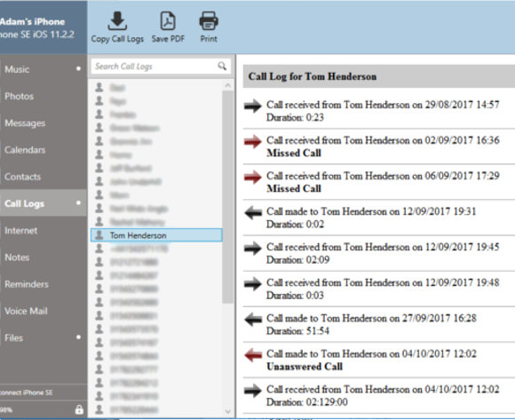Open the Voice Mail section
The width and height of the screenshot is (515, 420).
click(44, 311)
